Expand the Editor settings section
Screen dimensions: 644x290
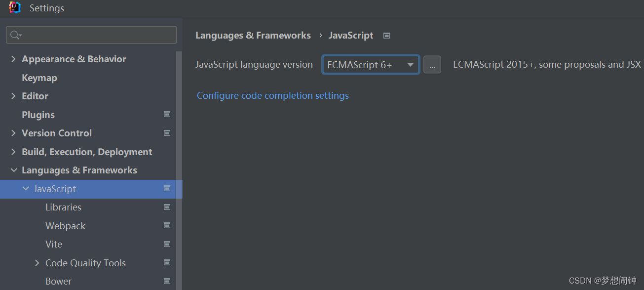point(13,96)
